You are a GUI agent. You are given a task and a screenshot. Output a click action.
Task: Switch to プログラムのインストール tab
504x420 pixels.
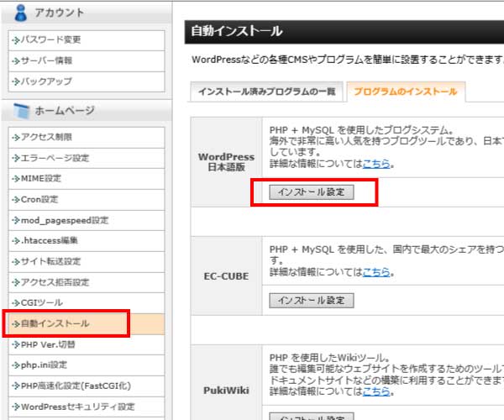(x=406, y=92)
